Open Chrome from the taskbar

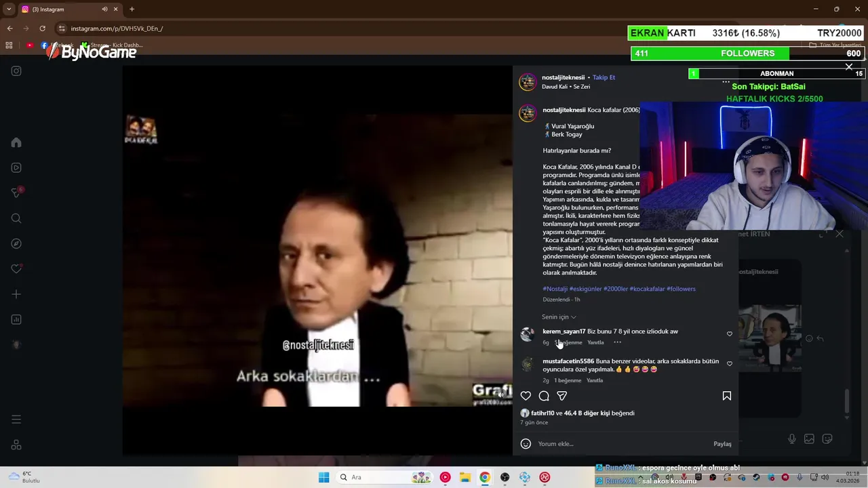click(485, 477)
